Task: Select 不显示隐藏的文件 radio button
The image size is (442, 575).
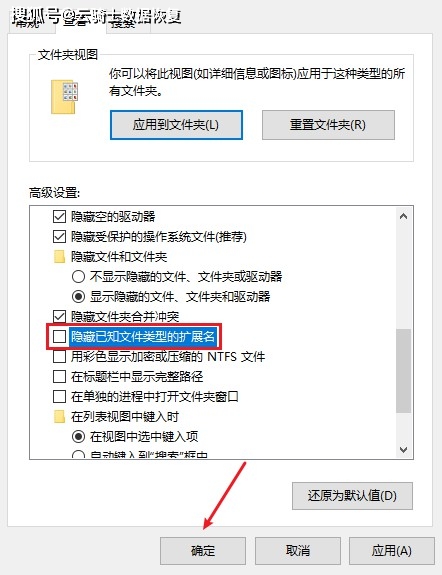Action: 78,276
